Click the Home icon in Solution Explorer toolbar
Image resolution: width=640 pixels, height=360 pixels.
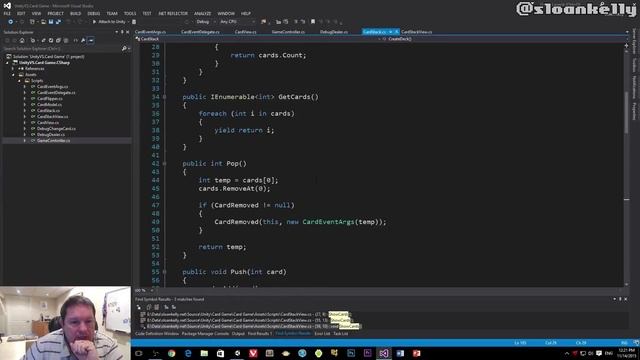[x=22, y=40]
